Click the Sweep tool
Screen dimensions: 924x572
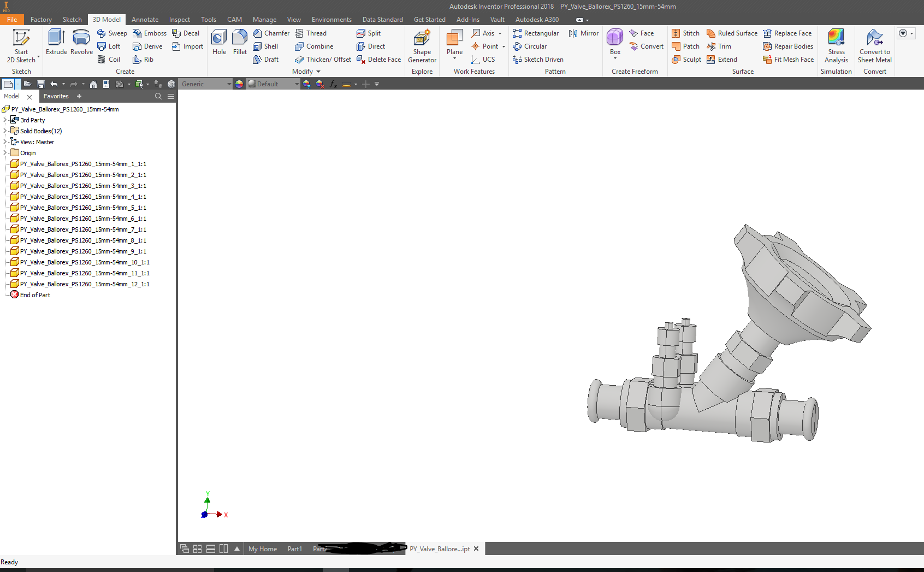click(112, 33)
